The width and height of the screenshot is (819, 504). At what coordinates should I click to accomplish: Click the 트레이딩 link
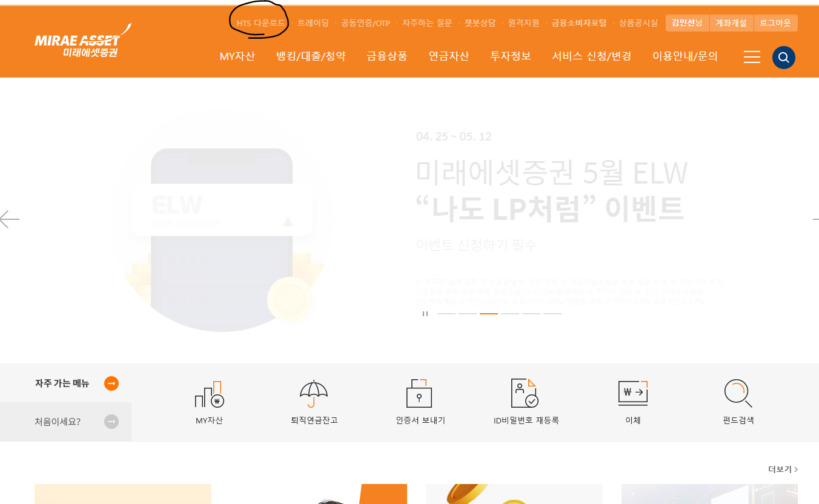(313, 23)
